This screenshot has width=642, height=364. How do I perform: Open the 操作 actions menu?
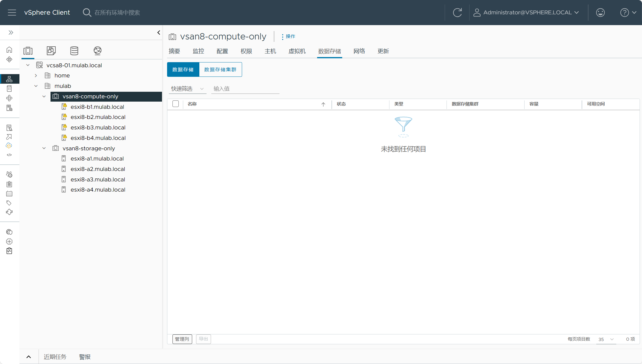[x=288, y=36]
